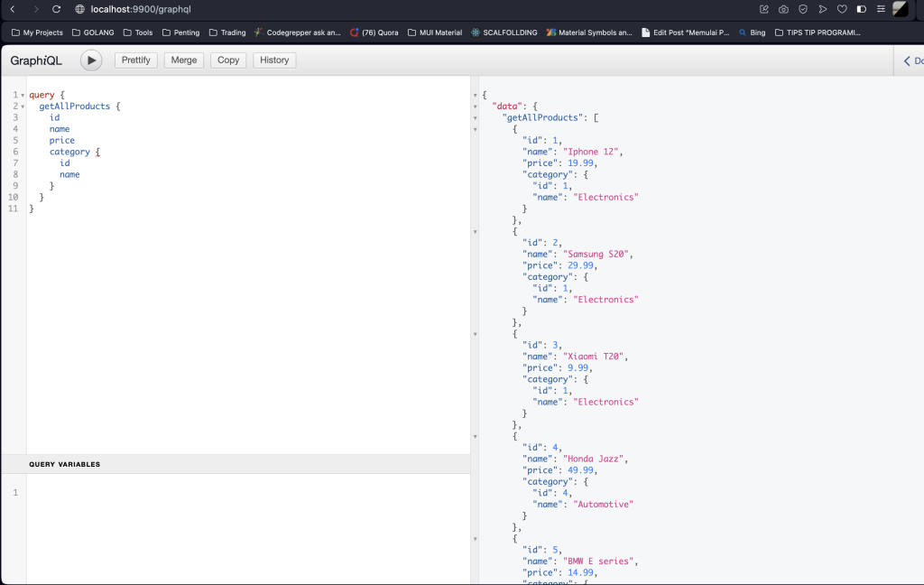This screenshot has width=924, height=585.
Task: Open the Bing bookmark
Action: tap(752, 32)
